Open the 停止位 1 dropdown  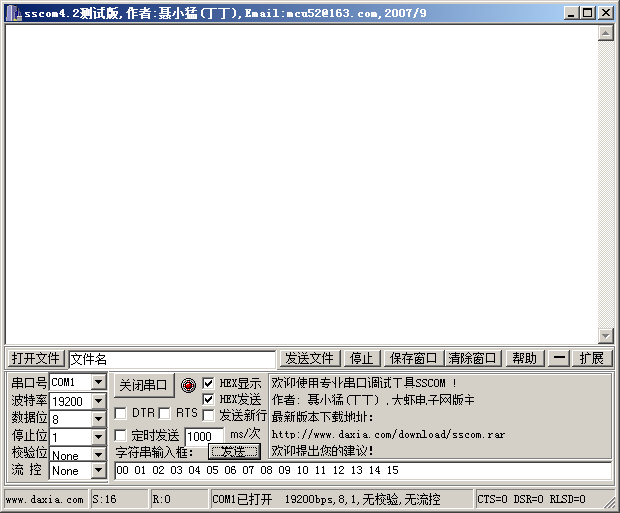[98, 437]
